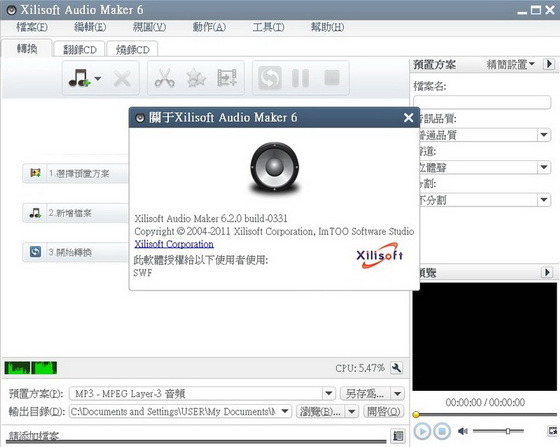Switch to the 燒錄CD tab
Viewport: 560px width, 447px height.
coord(132,49)
